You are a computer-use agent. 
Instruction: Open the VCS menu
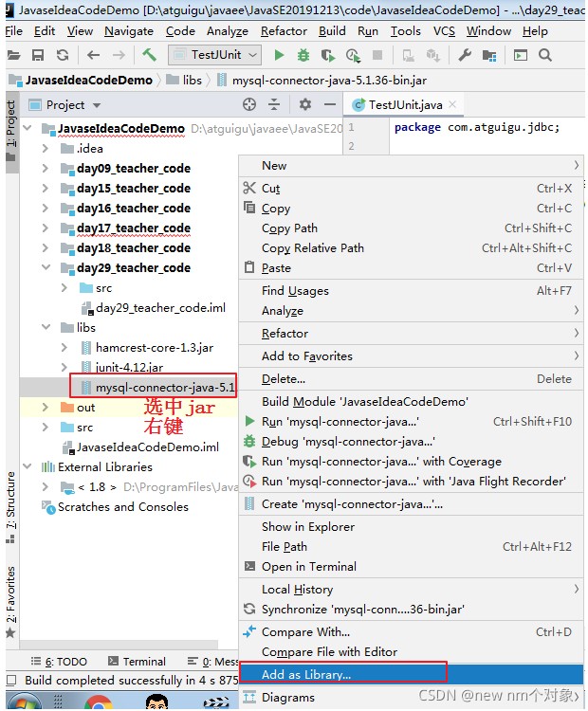444,31
